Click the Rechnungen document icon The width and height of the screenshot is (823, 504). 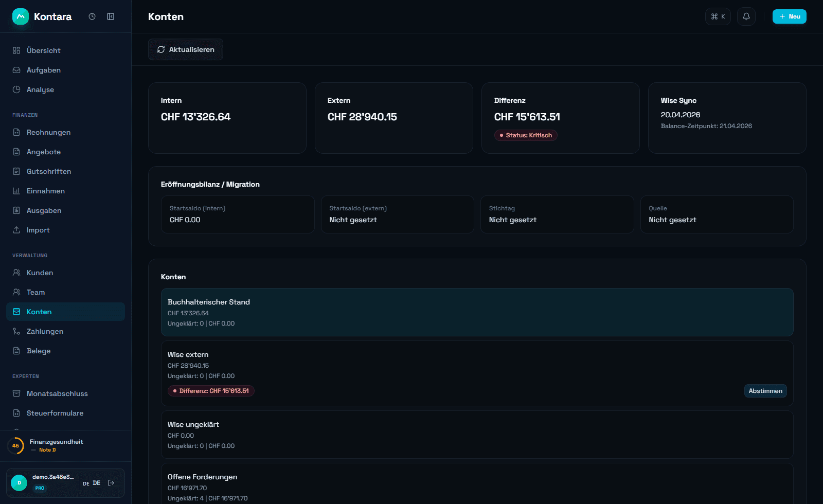pyautogui.click(x=16, y=132)
